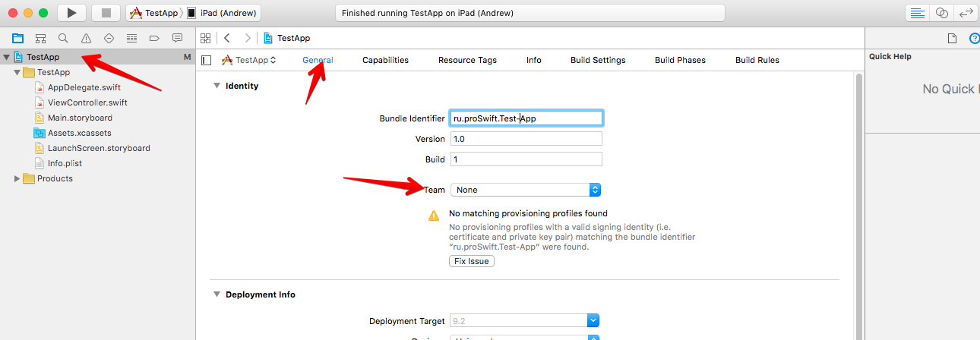980x340 pixels.
Task: Collapse the TestApp project root
Action: tap(7, 57)
